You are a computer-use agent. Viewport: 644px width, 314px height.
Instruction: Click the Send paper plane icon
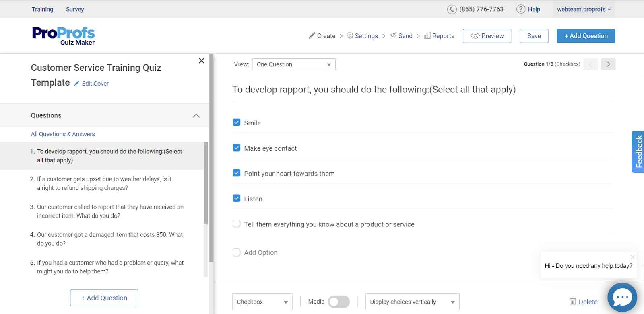point(393,35)
